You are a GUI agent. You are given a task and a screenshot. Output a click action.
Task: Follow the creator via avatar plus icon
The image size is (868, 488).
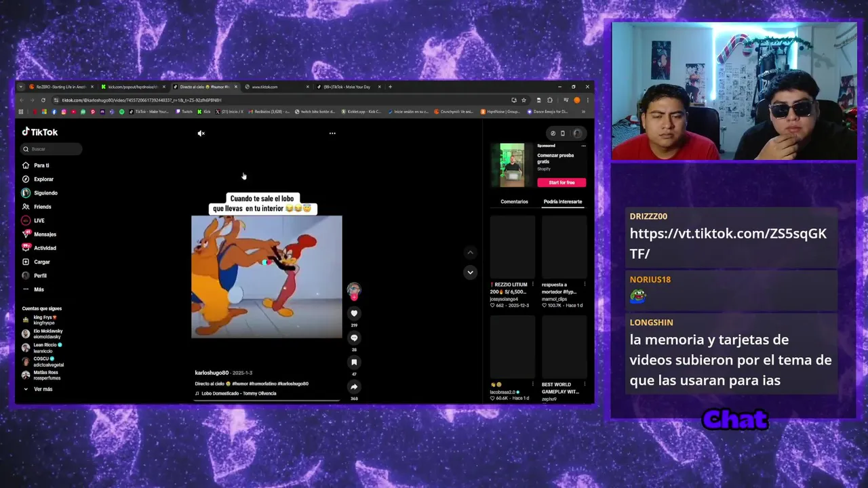coord(354,297)
